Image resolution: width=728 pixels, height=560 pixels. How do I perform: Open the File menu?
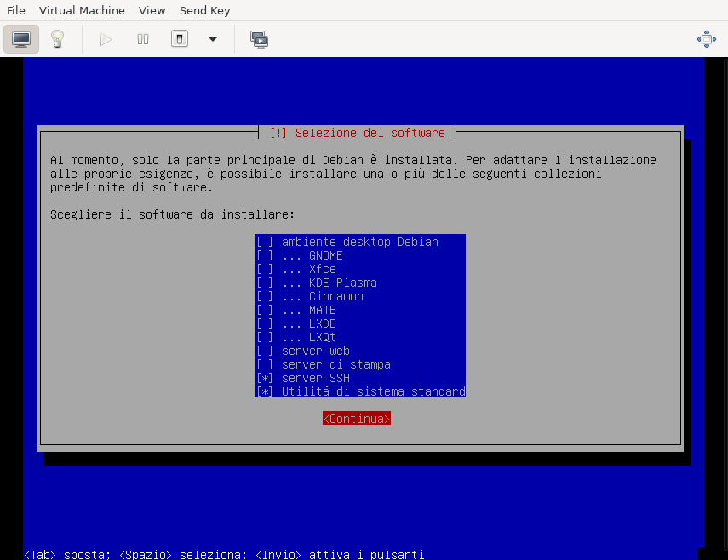click(16, 10)
